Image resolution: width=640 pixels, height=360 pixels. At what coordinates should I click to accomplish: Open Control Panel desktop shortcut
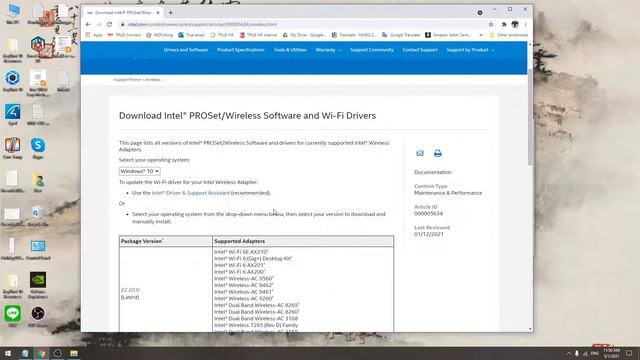38,250
